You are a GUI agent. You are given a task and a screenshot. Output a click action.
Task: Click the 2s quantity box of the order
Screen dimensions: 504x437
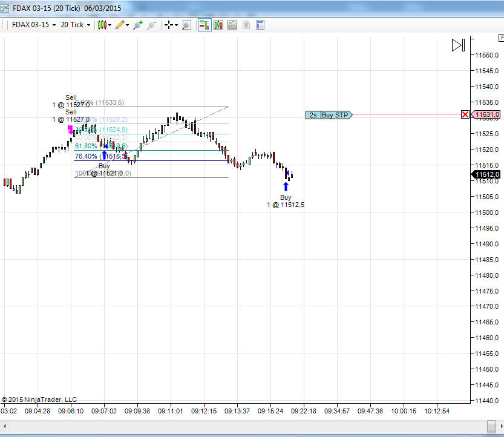tap(313, 115)
